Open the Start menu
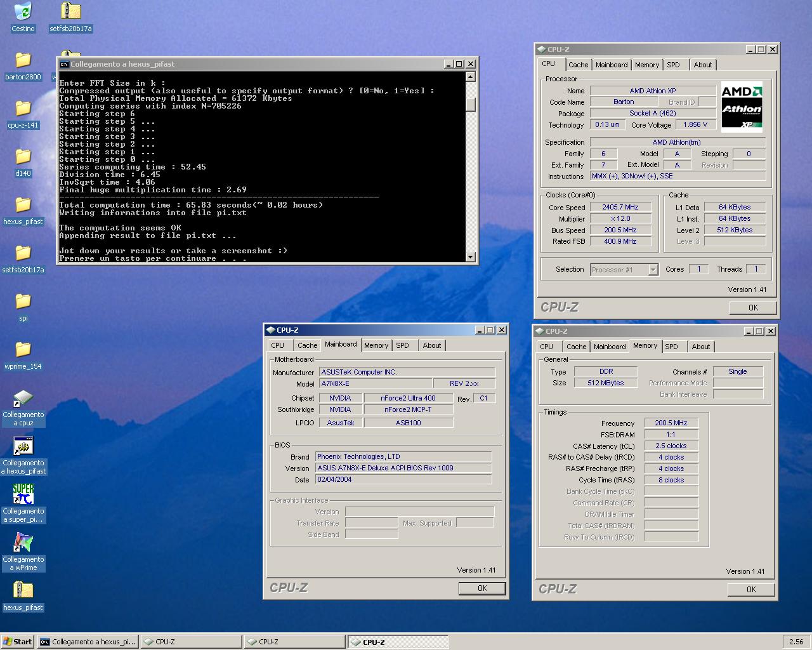812x650 pixels. pos(18,642)
